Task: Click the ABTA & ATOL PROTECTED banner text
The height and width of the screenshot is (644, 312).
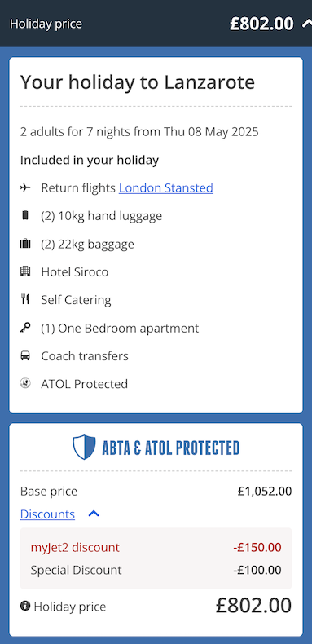Action: [170, 448]
